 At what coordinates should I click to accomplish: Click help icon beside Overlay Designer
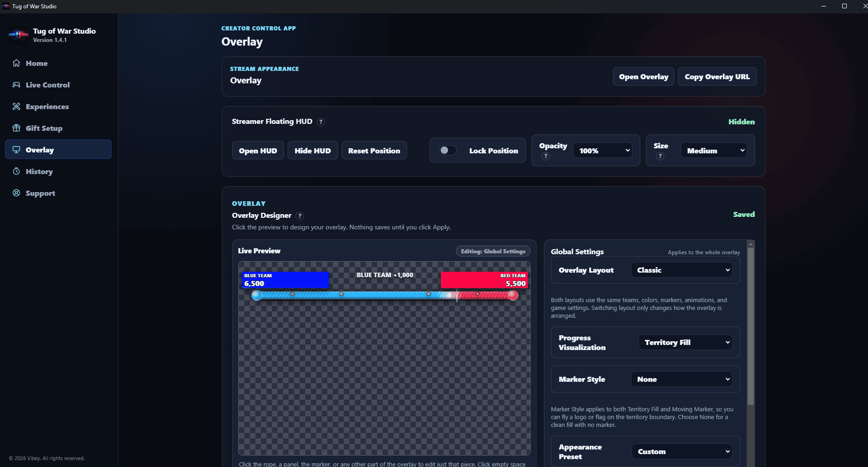300,216
